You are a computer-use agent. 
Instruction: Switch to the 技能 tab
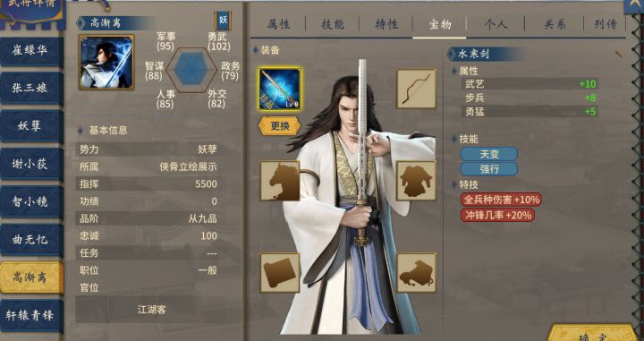point(332,25)
